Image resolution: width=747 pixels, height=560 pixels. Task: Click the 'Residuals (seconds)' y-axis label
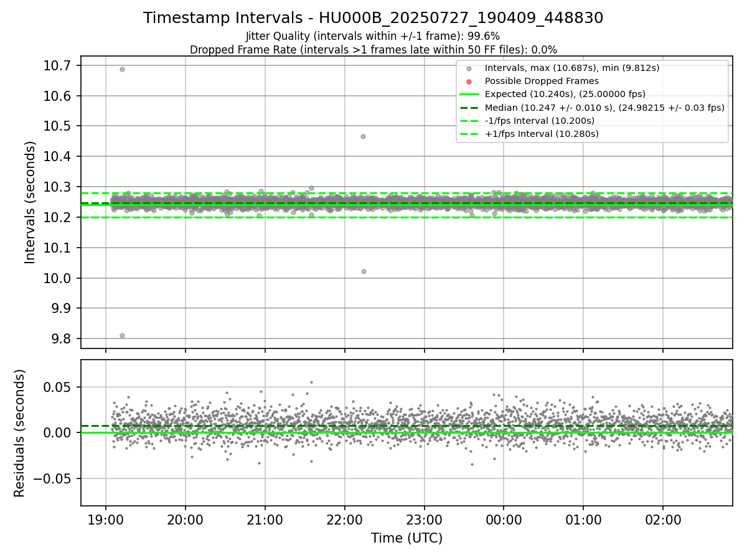click(20, 433)
